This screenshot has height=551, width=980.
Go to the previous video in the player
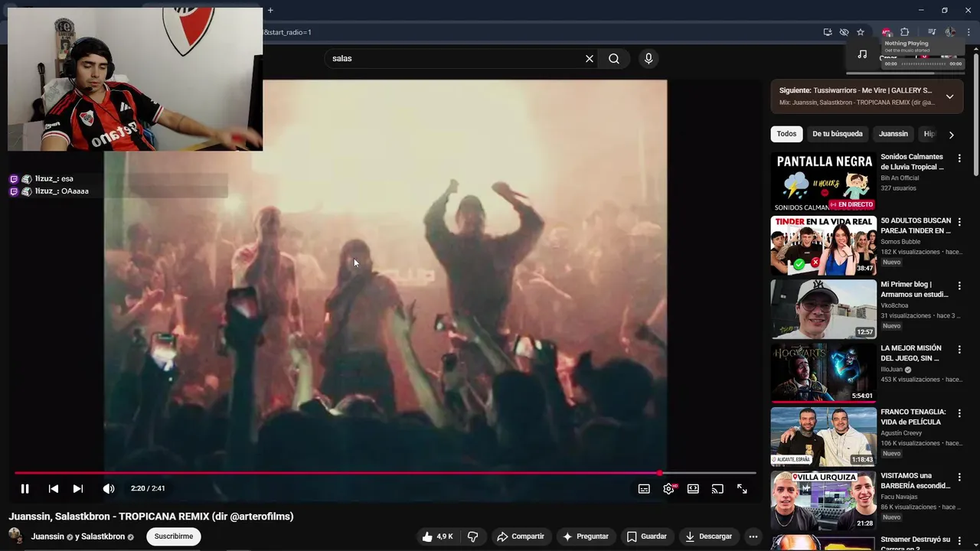53,488
